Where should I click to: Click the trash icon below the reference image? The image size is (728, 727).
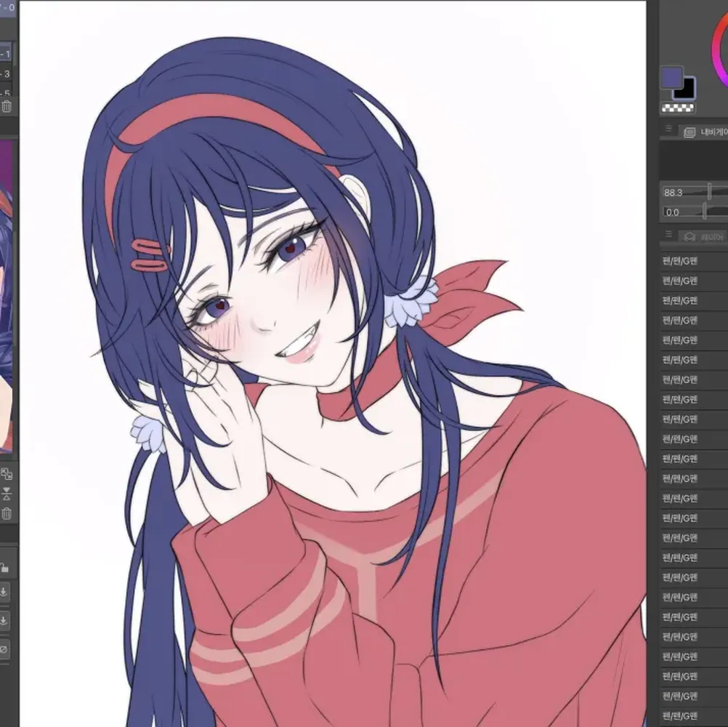7,513
